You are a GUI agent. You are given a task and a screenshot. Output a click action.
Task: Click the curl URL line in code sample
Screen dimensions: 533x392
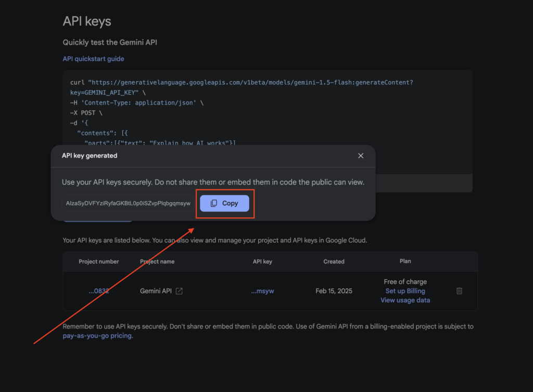click(x=242, y=83)
